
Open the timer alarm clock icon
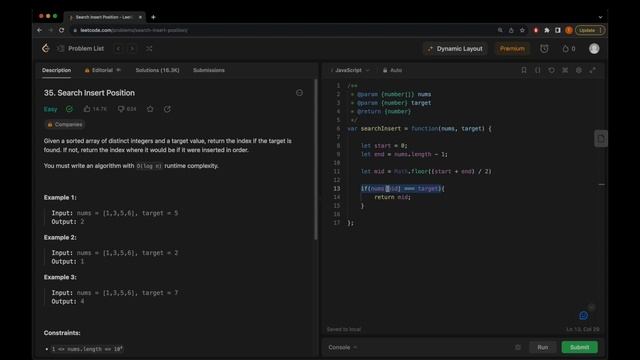click(544, 49)
